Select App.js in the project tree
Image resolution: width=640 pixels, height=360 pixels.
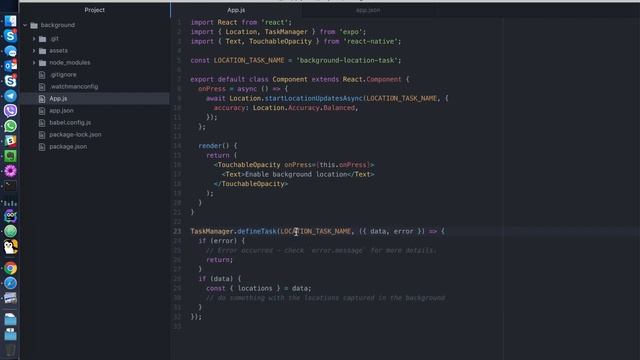[x=58, y=98]
